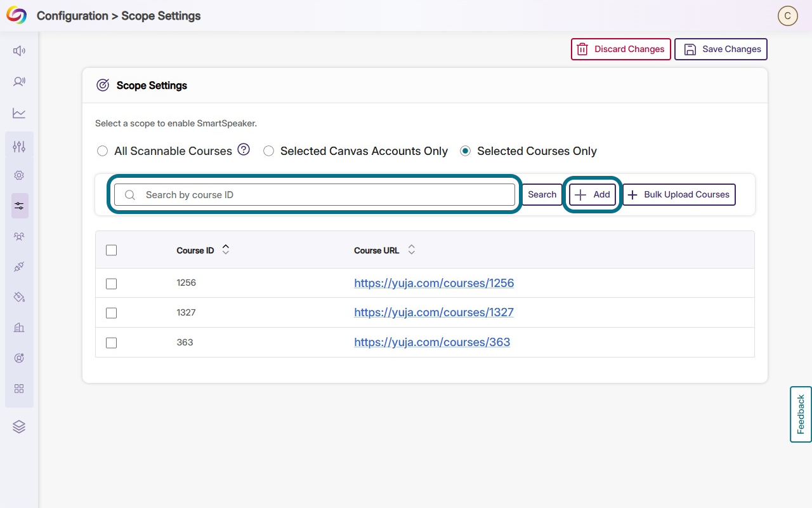
Task: Select Selected Canvas Accounts Only radio option
Action: click(x=268, y=151)
